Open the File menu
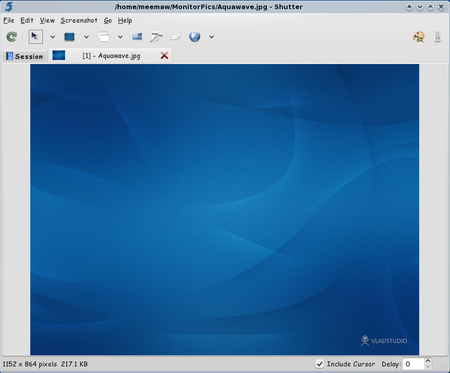Viewport: 450px width, 373px height. click(9, 20)
